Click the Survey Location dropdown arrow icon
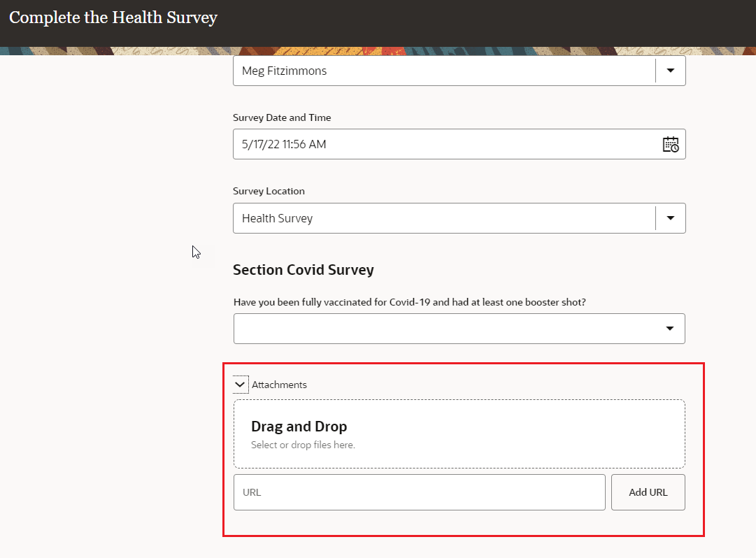This screenshot has width=756, height=558. pyautogui.click(x=670, y=217)
